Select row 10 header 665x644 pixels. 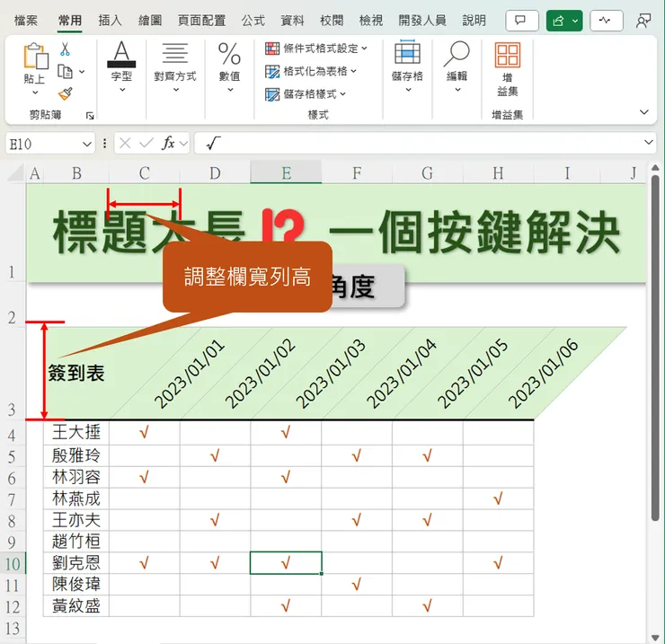coord(13,563)
